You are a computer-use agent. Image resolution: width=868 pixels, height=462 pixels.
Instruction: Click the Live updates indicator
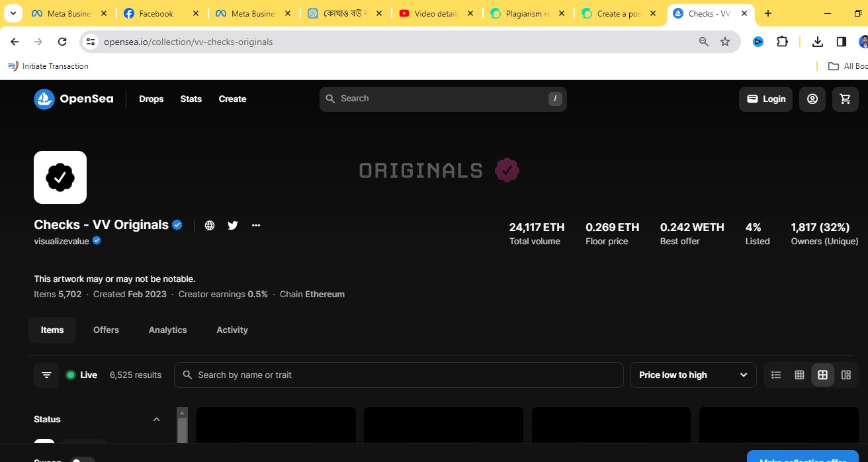81,375
